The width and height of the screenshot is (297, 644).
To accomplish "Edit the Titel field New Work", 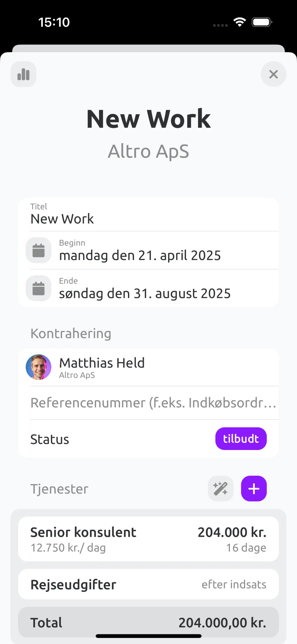I will 148,214.
